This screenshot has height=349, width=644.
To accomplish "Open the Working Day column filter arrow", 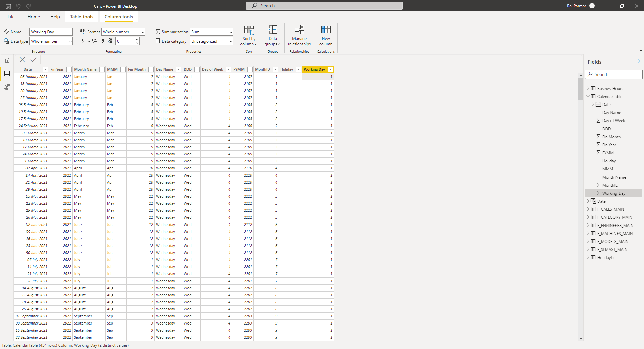I will (330, 69).
